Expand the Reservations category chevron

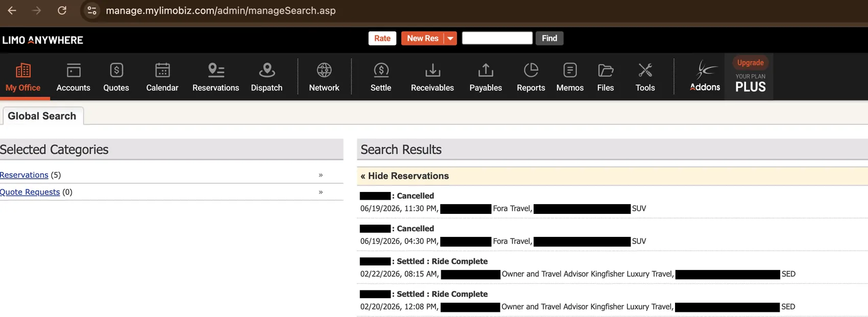(321, 175)
